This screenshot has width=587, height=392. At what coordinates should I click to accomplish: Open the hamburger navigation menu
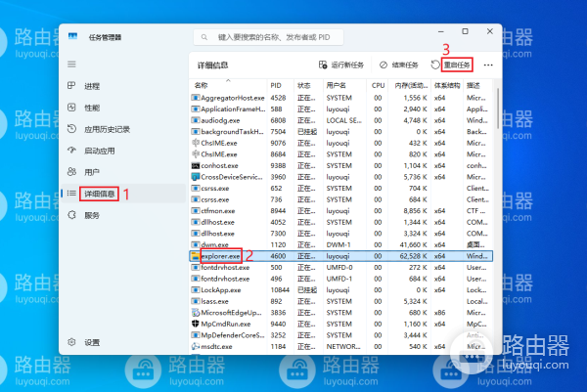[x=71, y=65]
